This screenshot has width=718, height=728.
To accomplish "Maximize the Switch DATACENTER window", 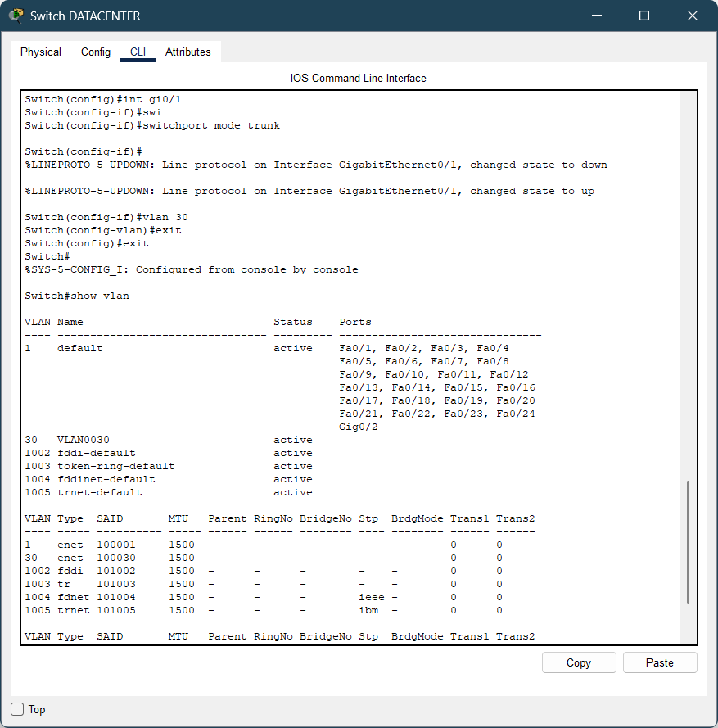I will (x=644, y=16).
